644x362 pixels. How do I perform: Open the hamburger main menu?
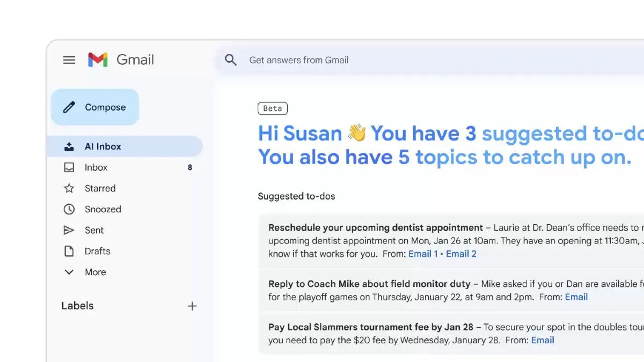[69, 60]
